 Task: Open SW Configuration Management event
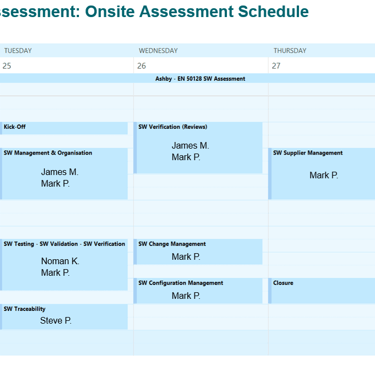(x=198, y=291)
